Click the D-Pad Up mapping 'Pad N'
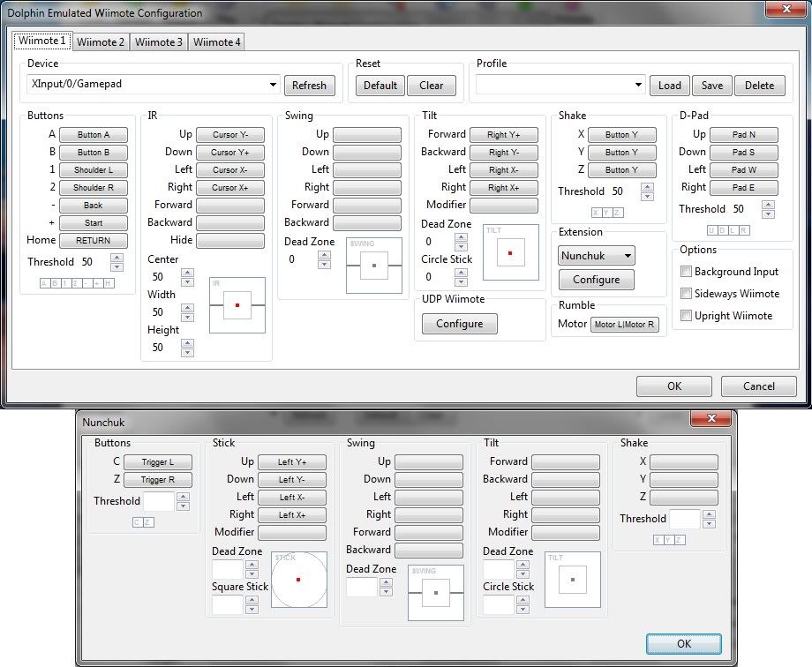Image resolution: width=812 pixels, height=667 pixels. coord(744,135)
